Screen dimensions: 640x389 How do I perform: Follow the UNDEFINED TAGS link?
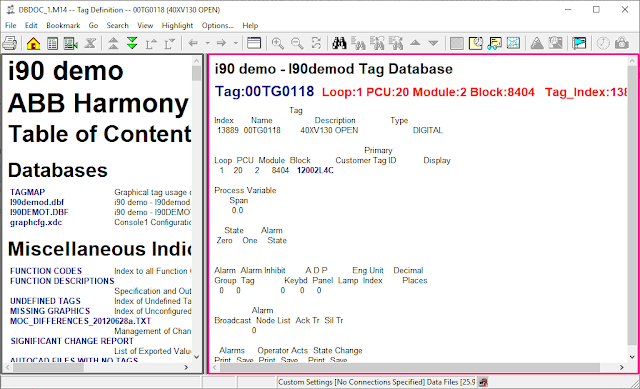tap(45, 301)
